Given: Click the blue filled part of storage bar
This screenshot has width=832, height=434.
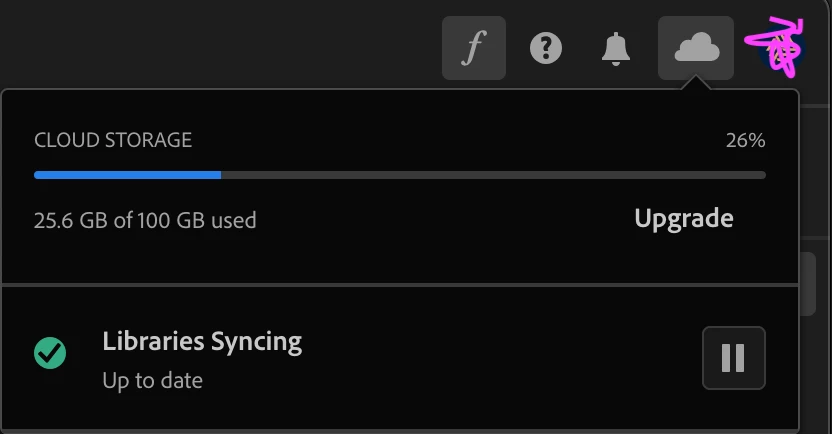Looking at the screenshot, I should point(127,175).
